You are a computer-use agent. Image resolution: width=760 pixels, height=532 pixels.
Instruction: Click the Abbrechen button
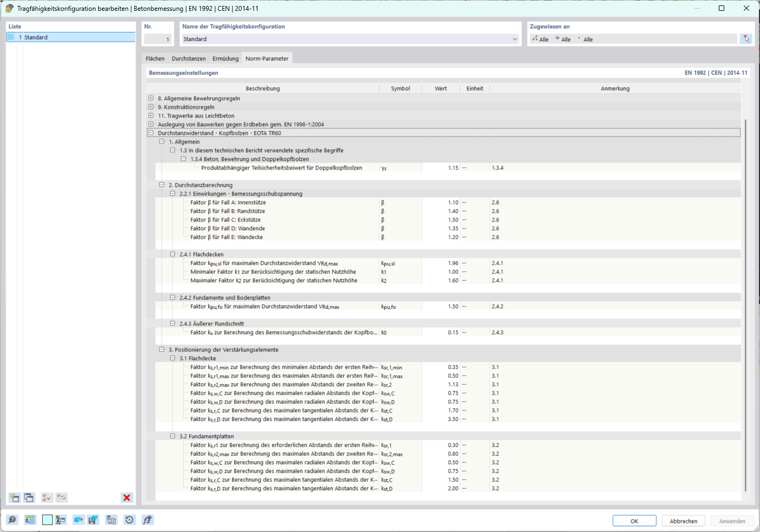pyautogui.click(x=684, y=521)
